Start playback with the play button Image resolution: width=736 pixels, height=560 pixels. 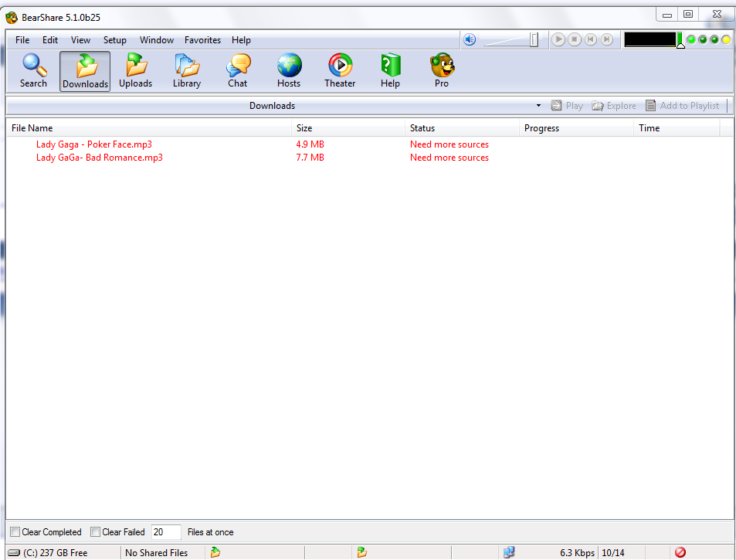(x=558, y=40)
